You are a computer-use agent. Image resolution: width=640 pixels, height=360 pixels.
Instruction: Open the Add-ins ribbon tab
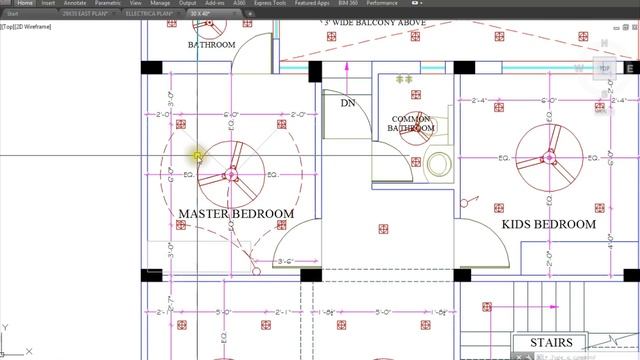tap(215, 3)
